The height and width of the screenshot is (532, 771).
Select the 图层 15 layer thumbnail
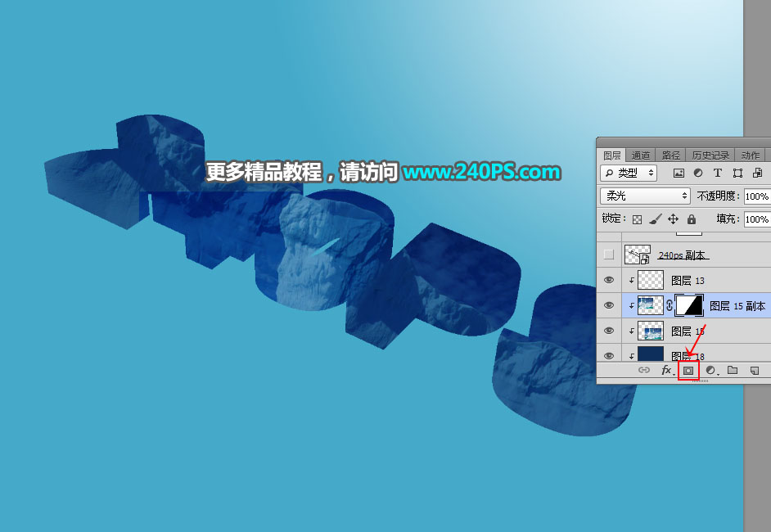tap(651, 331)
